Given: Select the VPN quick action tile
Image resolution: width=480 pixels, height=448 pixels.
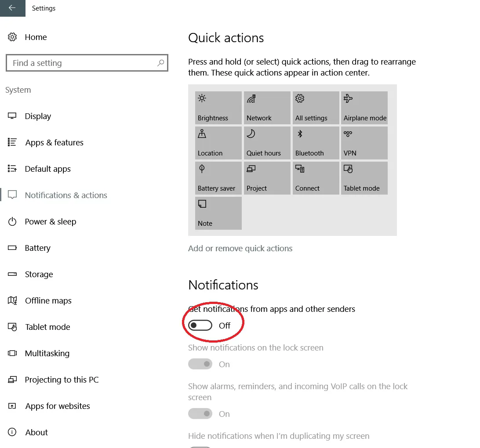Looking at the screenshot, I should pos(364,143).
